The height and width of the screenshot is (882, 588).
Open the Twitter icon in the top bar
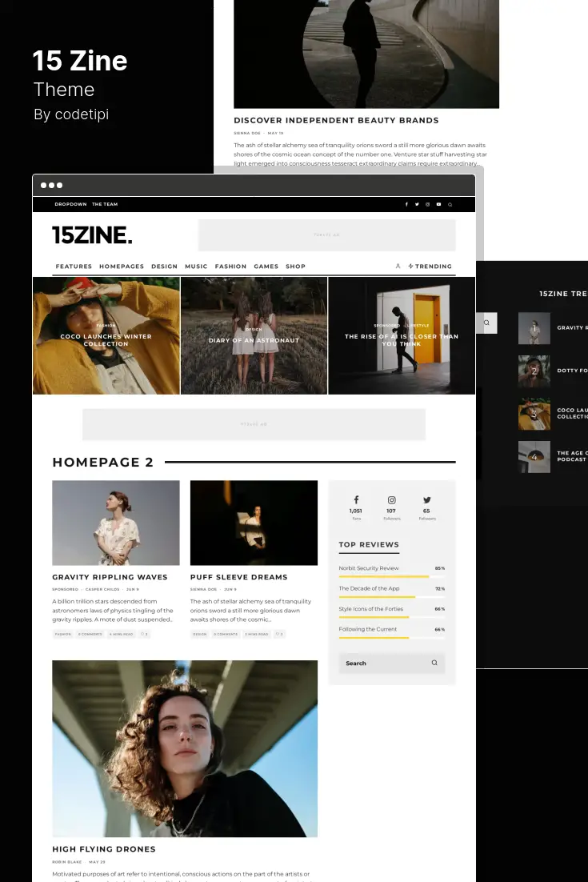417,204
